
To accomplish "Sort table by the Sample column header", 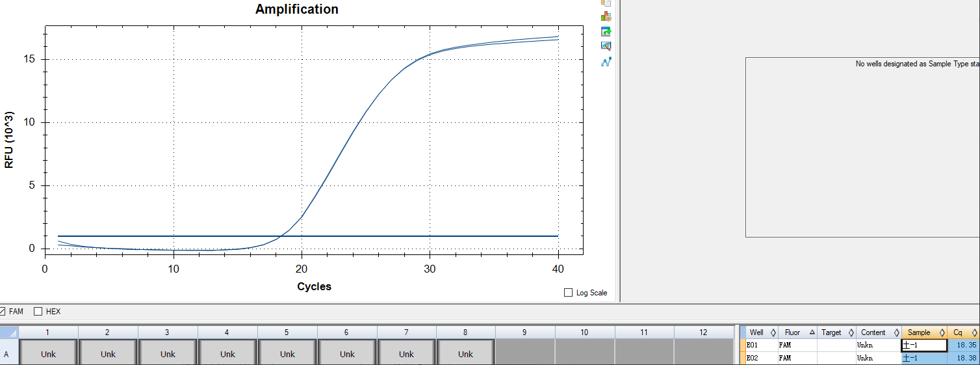I will coord(924,332).
